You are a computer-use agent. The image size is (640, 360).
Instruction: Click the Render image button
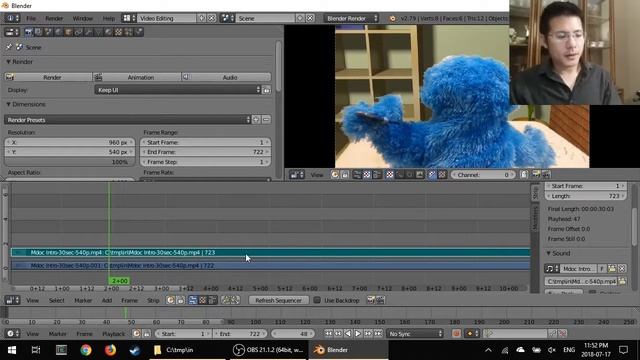pyautogui.click(x=49, y=77)
